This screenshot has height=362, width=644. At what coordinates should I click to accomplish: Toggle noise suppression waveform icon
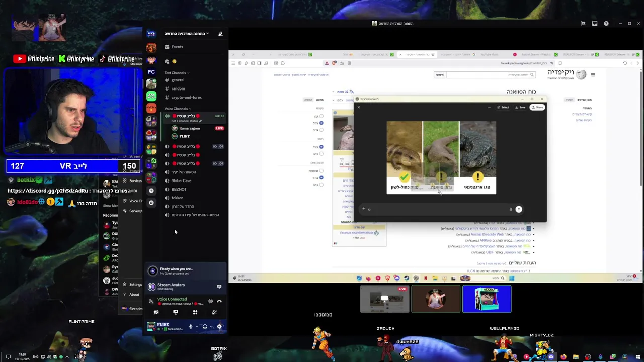pos(210,301)
